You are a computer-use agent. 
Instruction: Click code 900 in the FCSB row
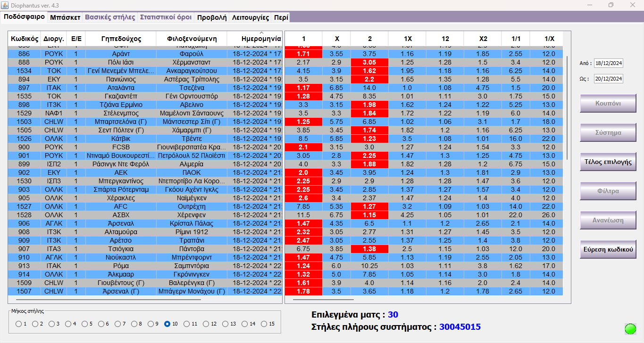pyautogui.click(x=24, y=147)
